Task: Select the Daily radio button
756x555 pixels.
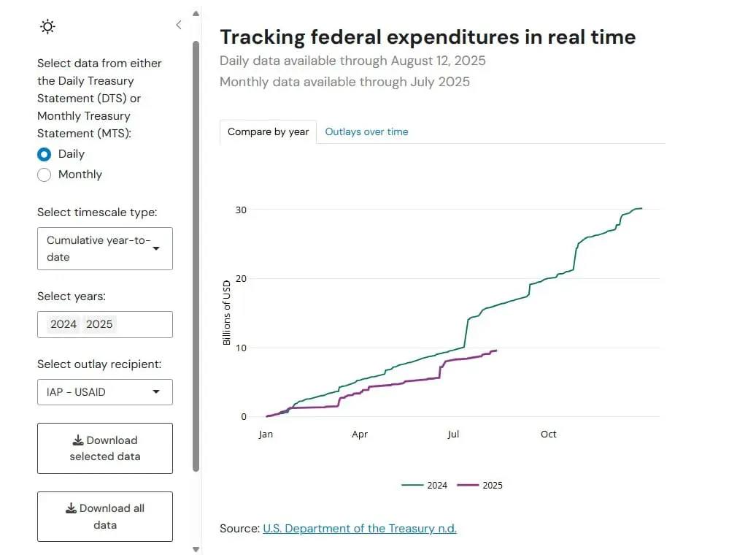Action: point(45,154)
